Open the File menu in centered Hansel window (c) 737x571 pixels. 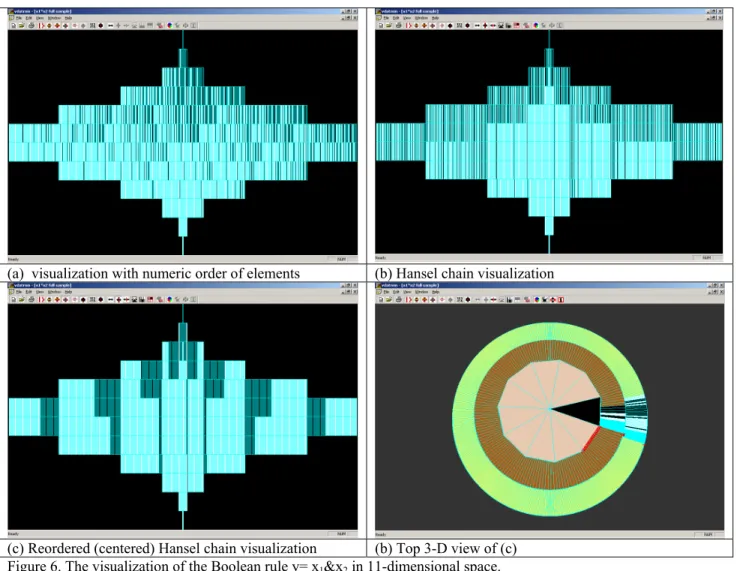[x=19, y=292]
